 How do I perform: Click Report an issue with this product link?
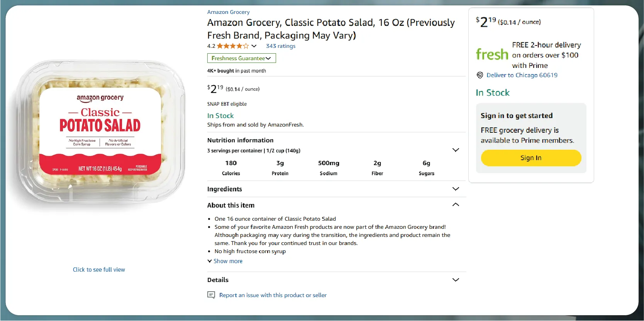273,295
